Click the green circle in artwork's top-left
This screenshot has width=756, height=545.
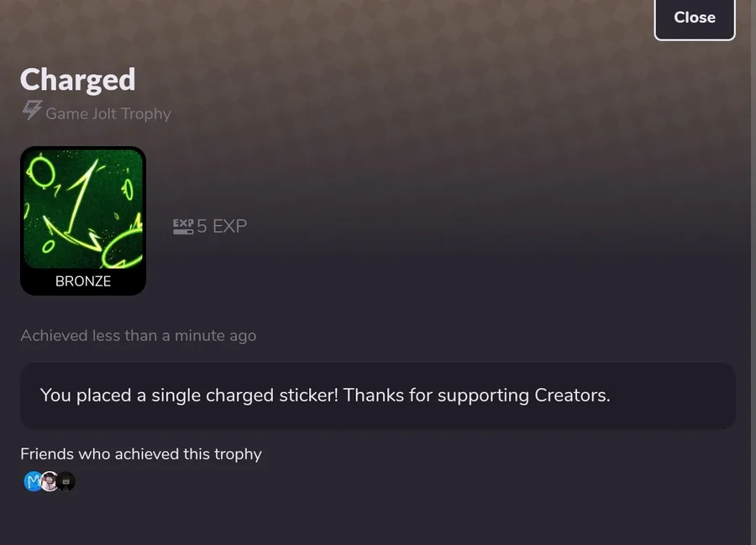pos(41,171)
